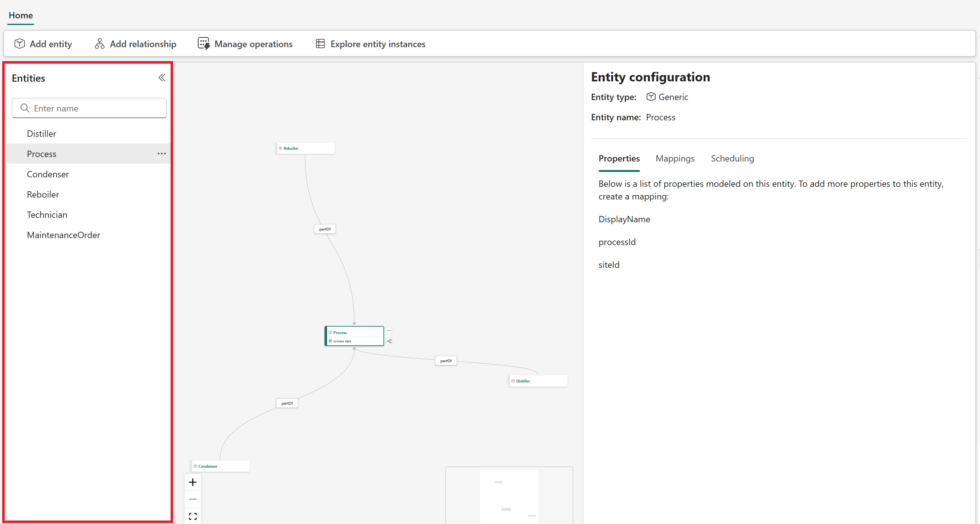Click the Condenser node in the graph
Image resolution: width=980 pixels, height=524 pixels.
pos(220,466)
